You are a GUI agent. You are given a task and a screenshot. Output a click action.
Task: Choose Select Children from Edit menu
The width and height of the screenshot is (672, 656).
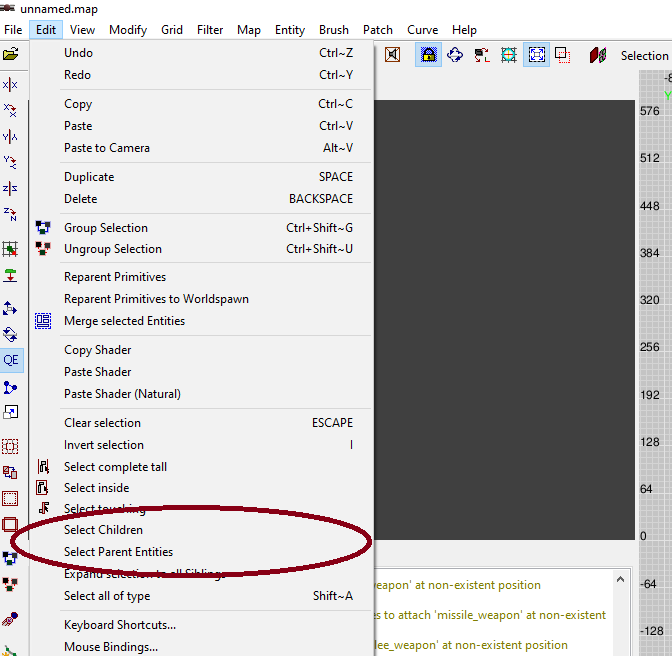pyautogui.click(x=104, y=530)
